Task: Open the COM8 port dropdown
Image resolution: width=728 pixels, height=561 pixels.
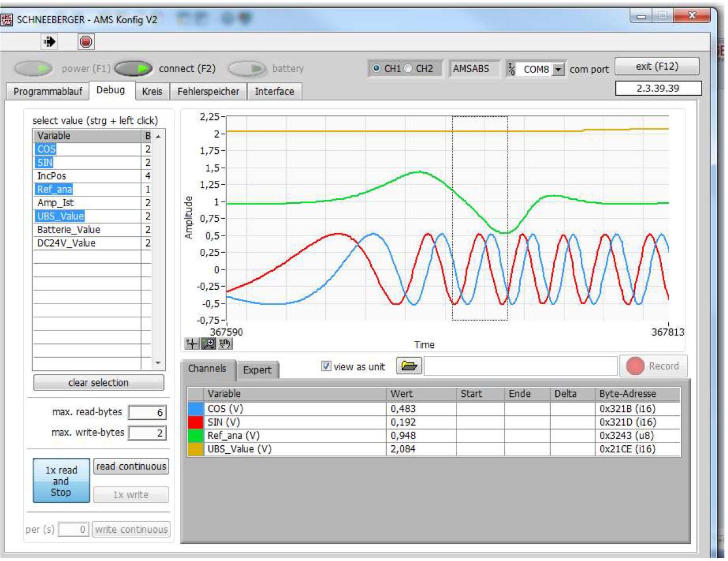Action: click(558, 70)
